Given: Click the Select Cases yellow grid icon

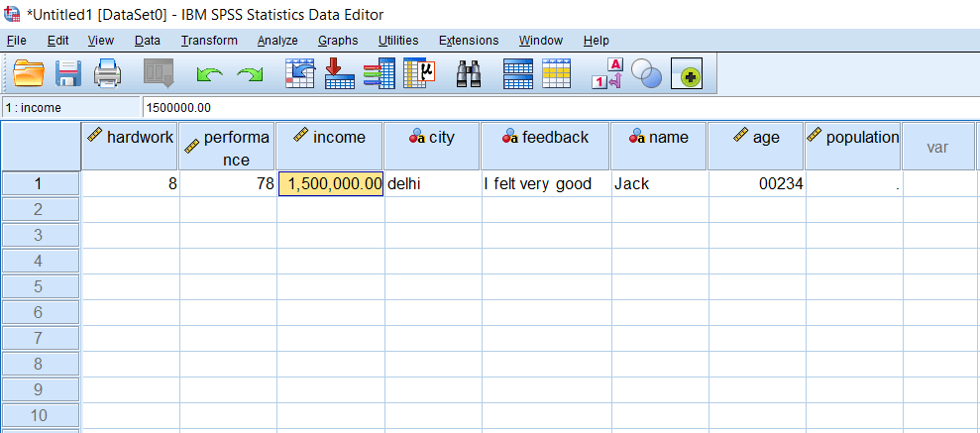Looking at the screenshot, I should point(556,73).
